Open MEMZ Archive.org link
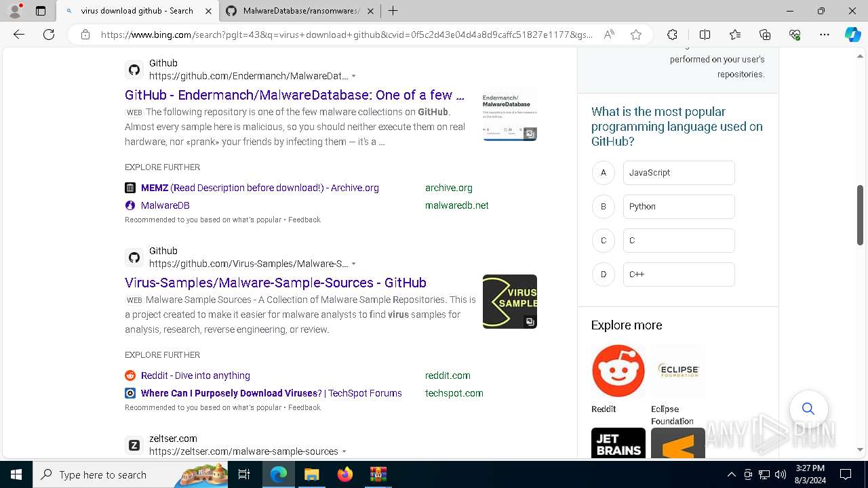 coord(260,188)
